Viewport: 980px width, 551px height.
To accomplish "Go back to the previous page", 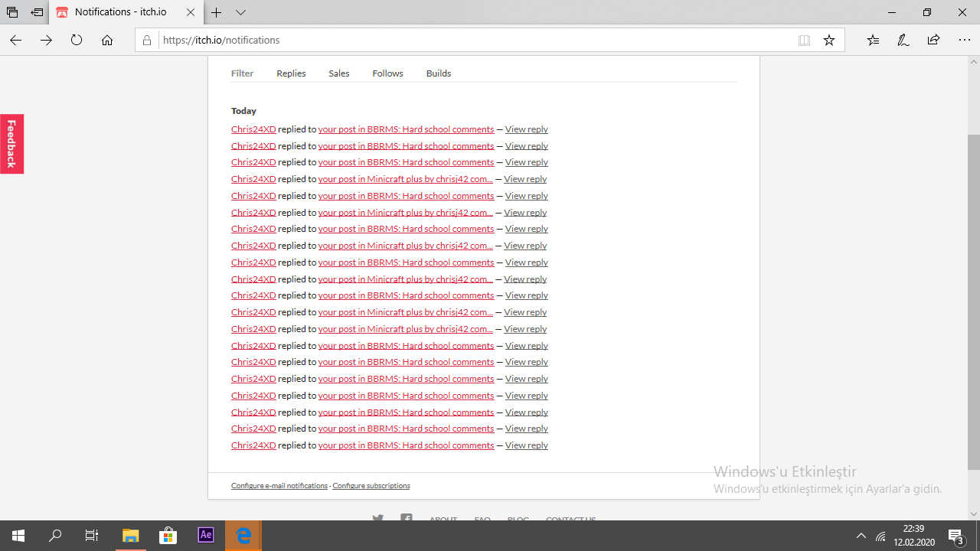I will click(15, 40).
